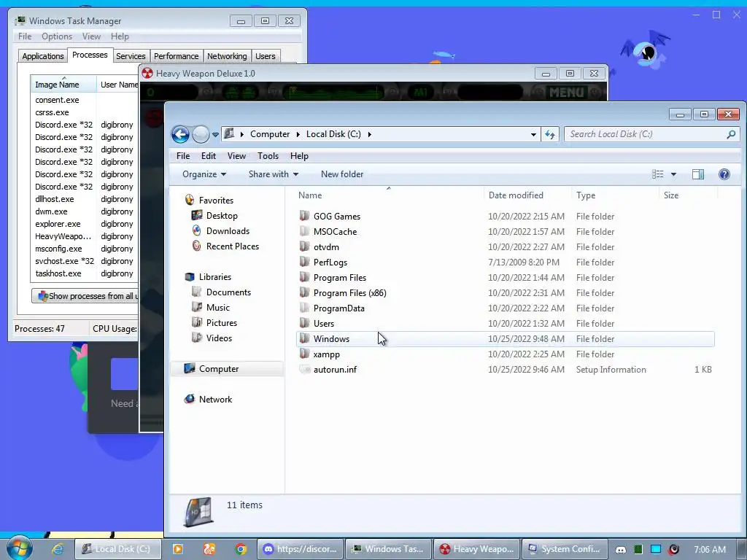Open Options menu in Task Manager
Viewport: 747px width, 560px height.
pos(57,36)
